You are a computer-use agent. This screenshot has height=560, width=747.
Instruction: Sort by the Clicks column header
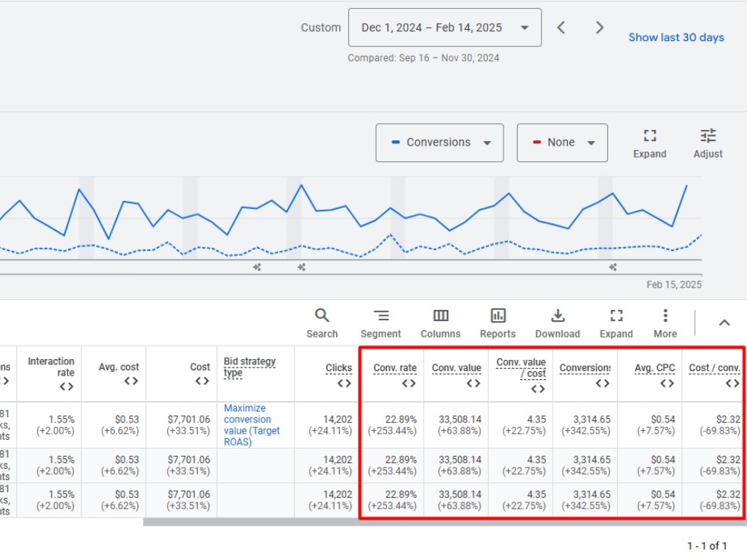pyautogui.click(x=338, y=367)
